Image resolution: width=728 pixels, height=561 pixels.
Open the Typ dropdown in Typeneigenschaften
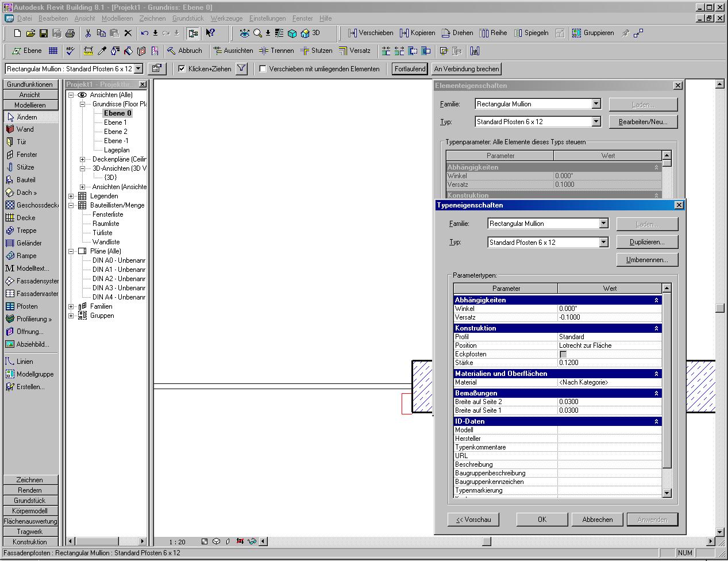(x=603, y=243)
